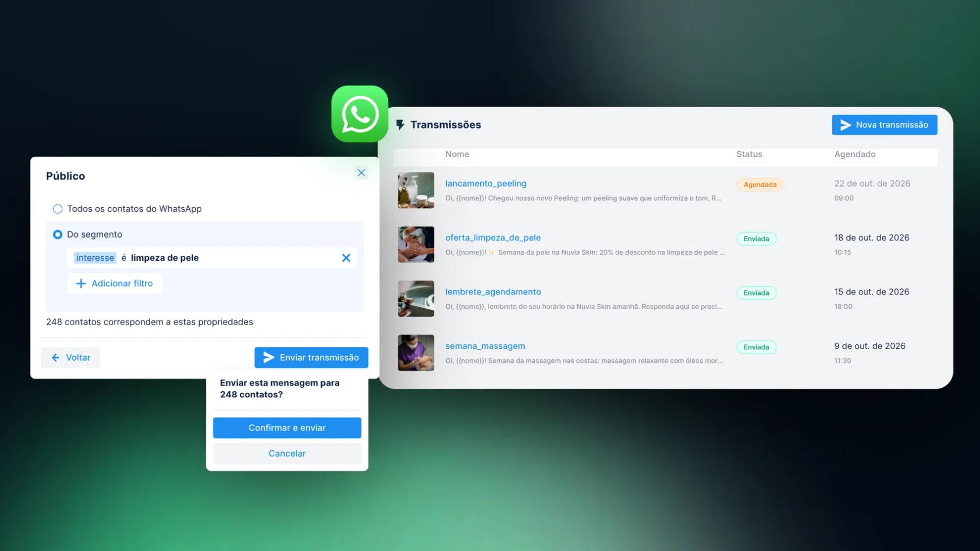
Task: Click the lancamento_peeling message preview text
Action: click(x=583, y=198)
